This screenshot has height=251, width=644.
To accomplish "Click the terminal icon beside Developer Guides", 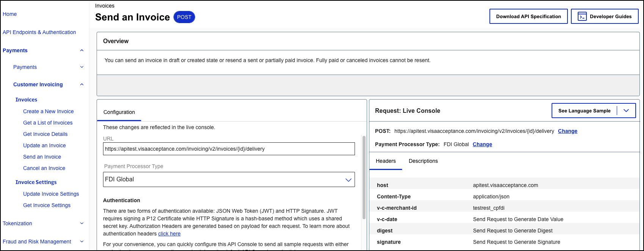I will [582, 17].
